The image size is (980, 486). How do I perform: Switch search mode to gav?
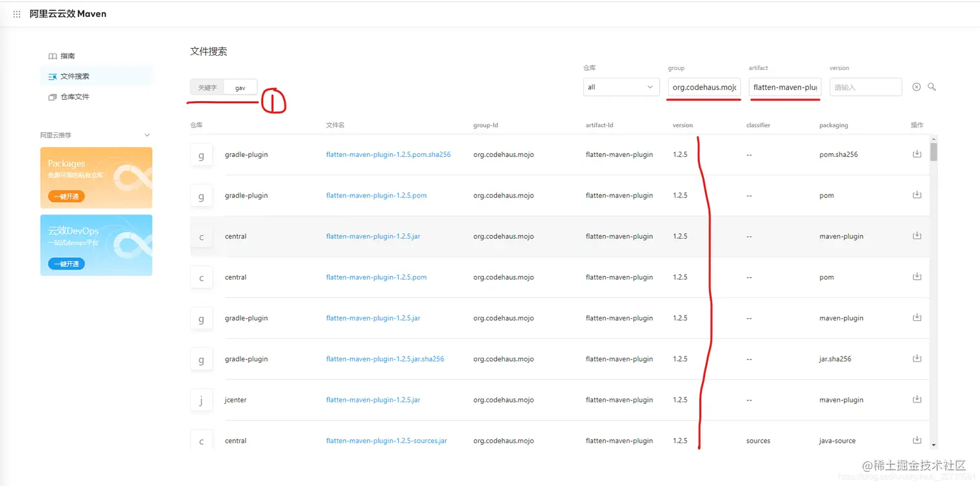[240, 87]
